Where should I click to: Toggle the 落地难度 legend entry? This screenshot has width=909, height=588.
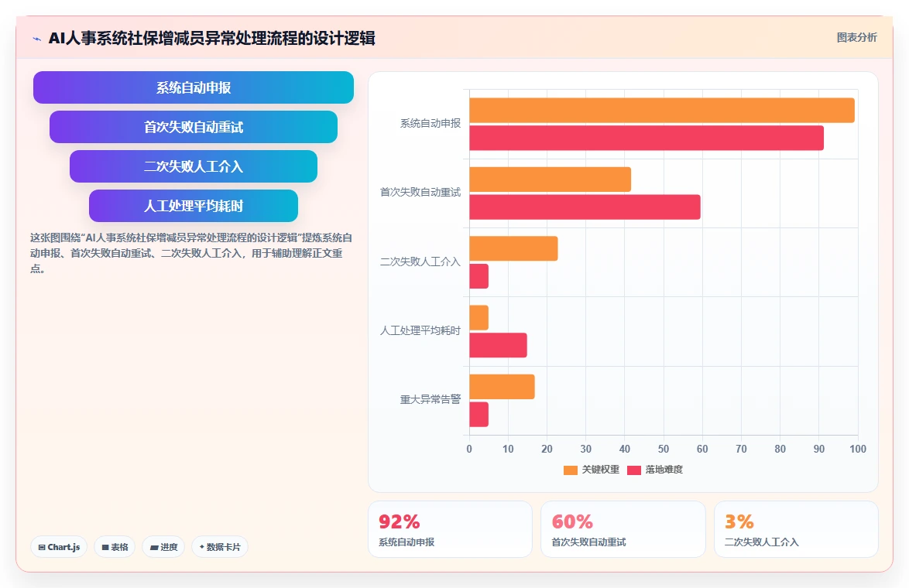click(x=655, y=470)
